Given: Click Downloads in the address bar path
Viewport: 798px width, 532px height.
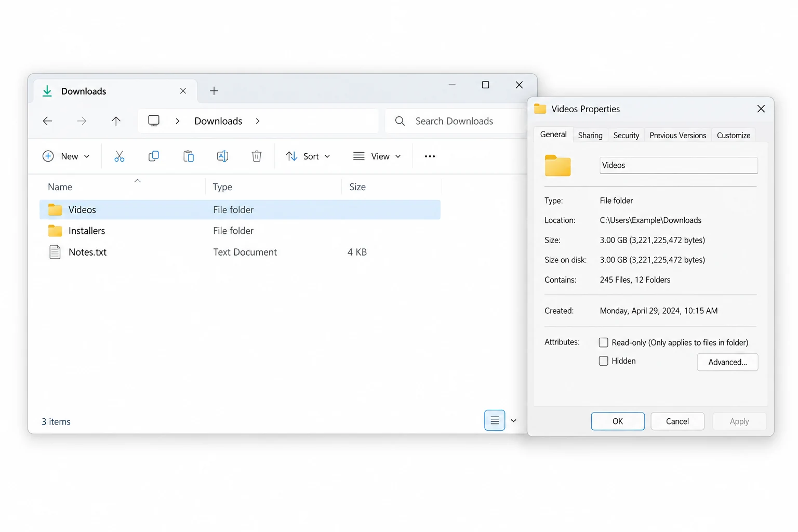Looking at the screenshot, I should pos(218,121).
